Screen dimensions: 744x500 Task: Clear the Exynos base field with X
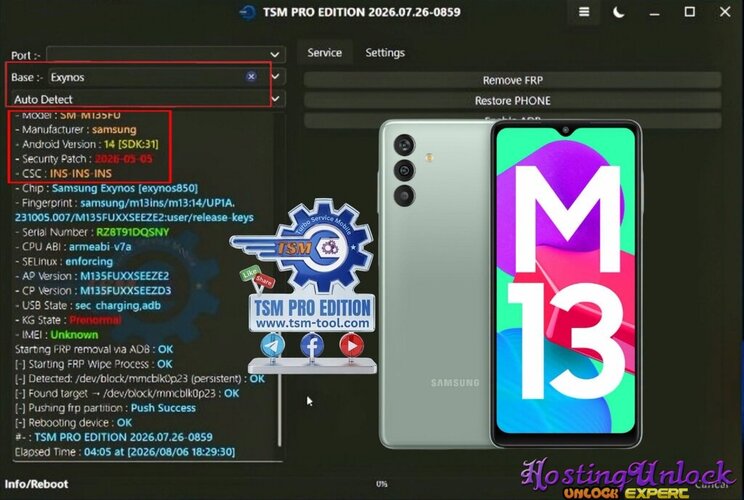pyautogui.click(x=251, y=76)
